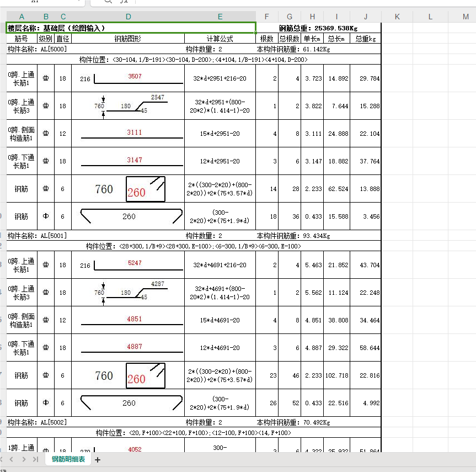Jump to the last sheet with the end arrow

[35, 459]
